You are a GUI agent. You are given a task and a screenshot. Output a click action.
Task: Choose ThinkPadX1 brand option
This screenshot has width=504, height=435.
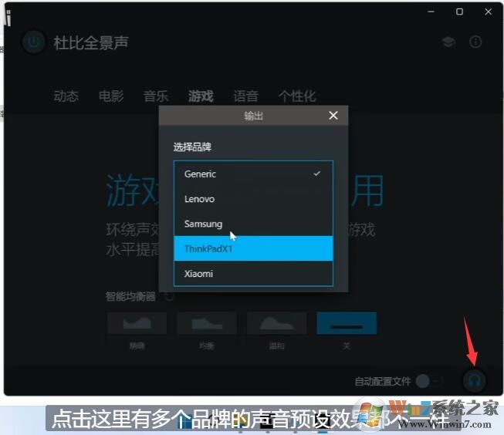click(x=253, y=248)
